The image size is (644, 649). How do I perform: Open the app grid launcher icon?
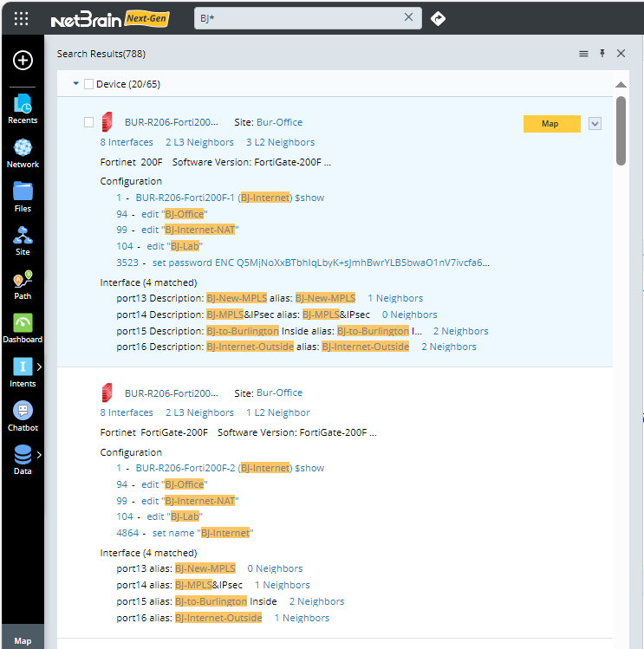[21, 18]
